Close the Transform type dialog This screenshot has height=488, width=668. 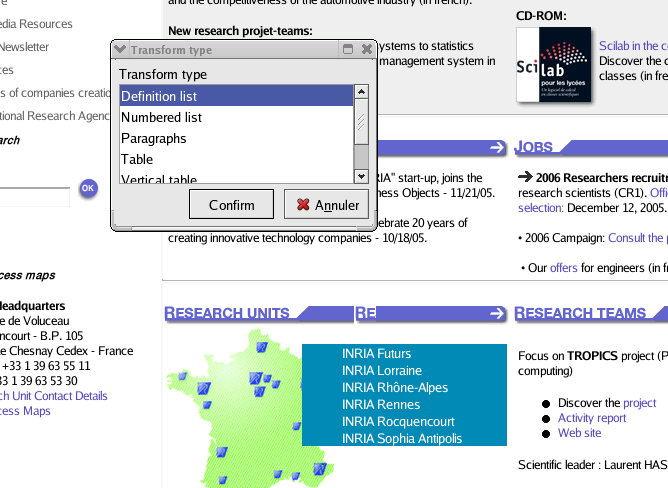point(366,49)
